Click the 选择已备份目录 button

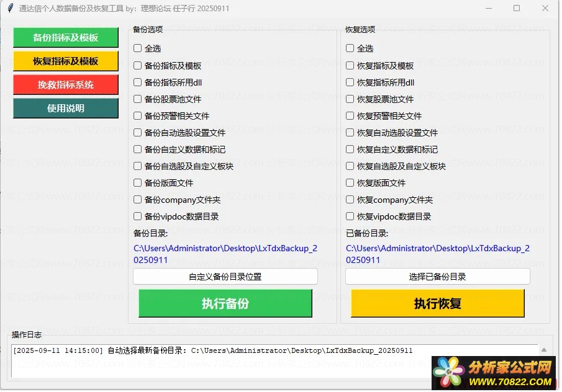coord(438,277)
